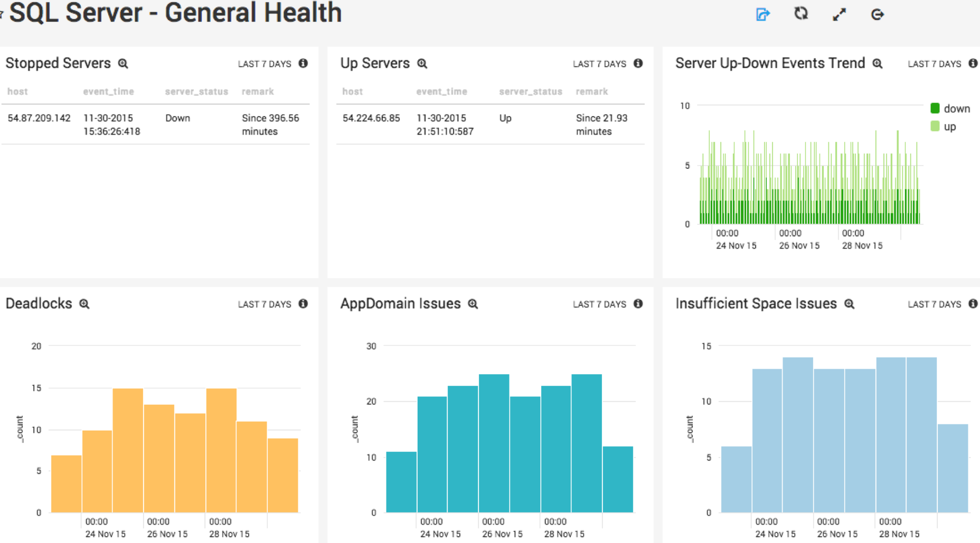Click event_time header in Up Servers

(441, 91)
